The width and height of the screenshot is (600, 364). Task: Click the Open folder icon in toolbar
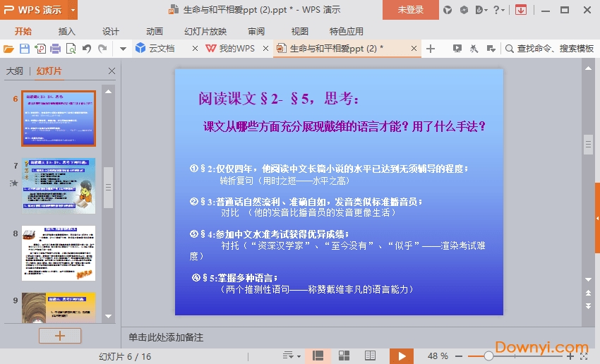coord(8,49)
